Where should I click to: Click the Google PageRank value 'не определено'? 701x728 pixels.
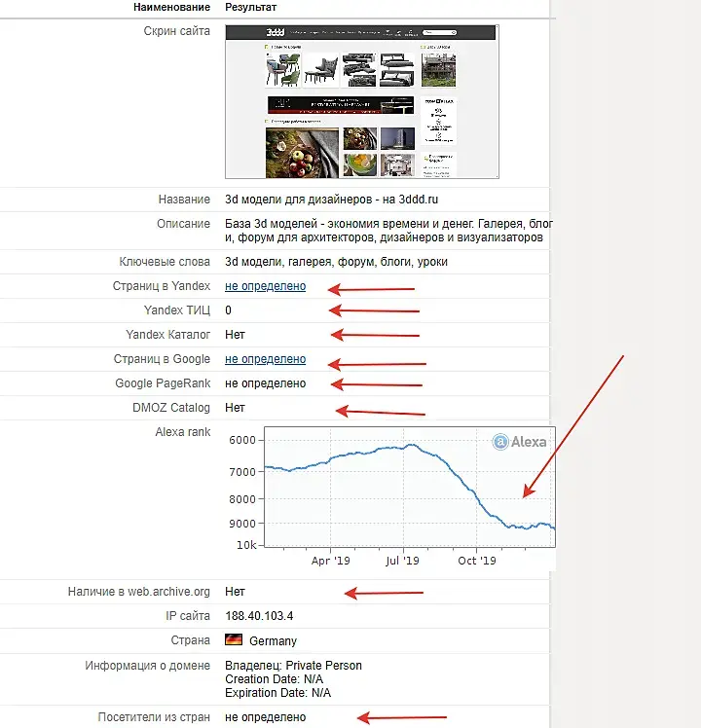[265, 383]
